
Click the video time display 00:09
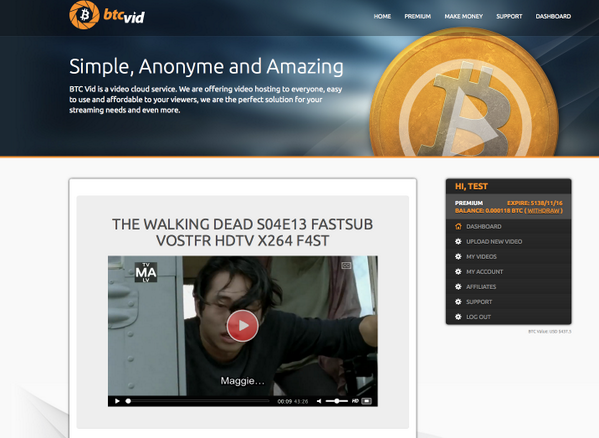pyautogui.click(x=285, y=401)
